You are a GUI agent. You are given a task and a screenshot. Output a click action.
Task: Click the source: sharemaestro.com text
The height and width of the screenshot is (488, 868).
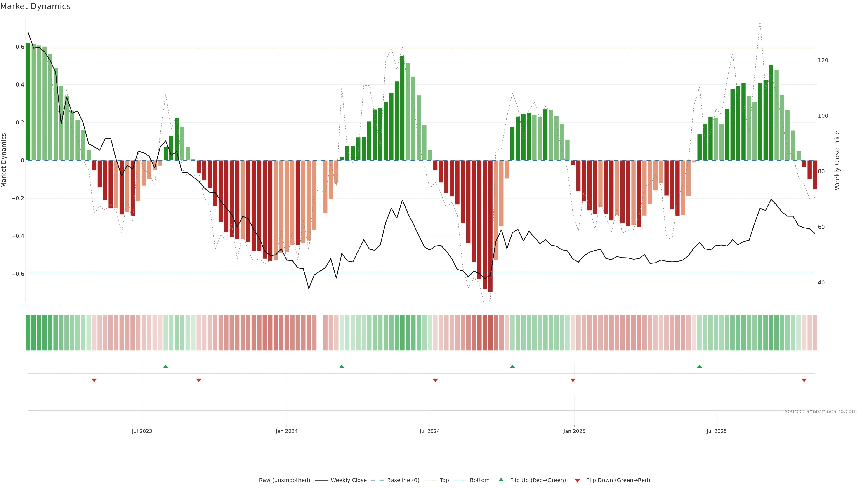(821, 411)
